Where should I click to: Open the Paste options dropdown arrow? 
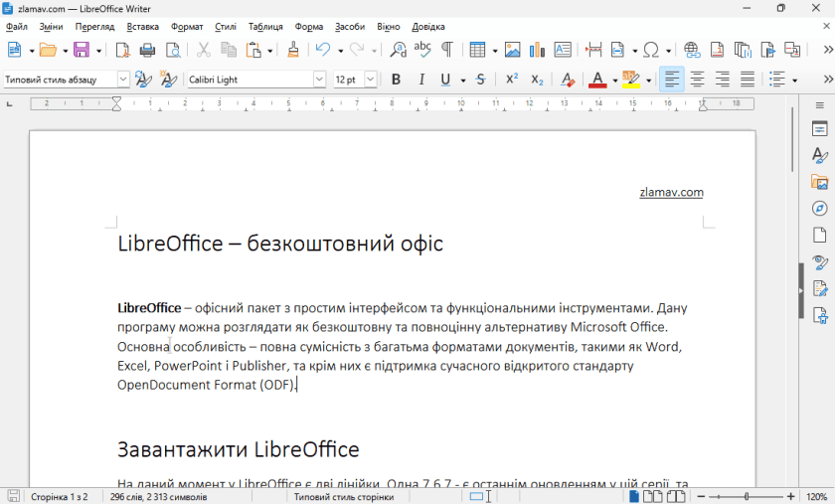point(270,51)
